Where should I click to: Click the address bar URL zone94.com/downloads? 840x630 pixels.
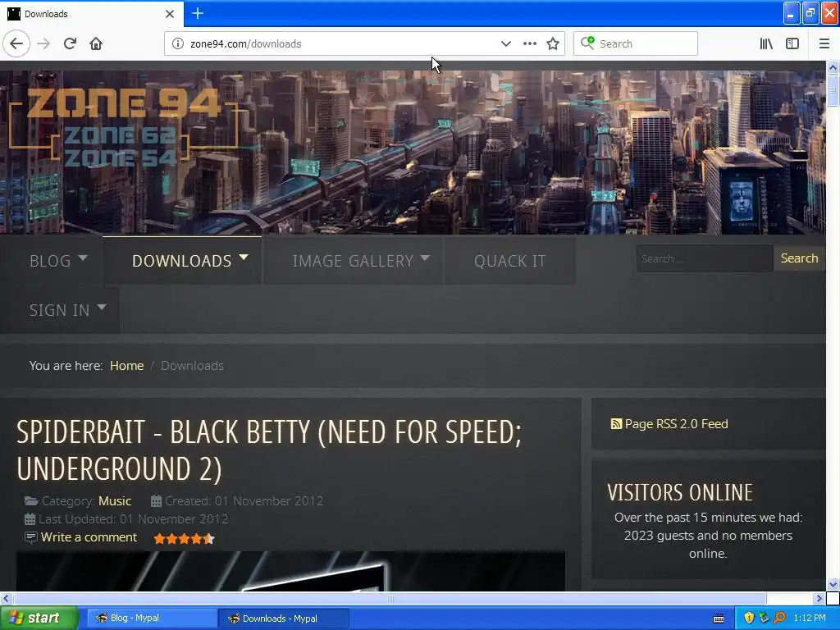click(x=246, y=44)
